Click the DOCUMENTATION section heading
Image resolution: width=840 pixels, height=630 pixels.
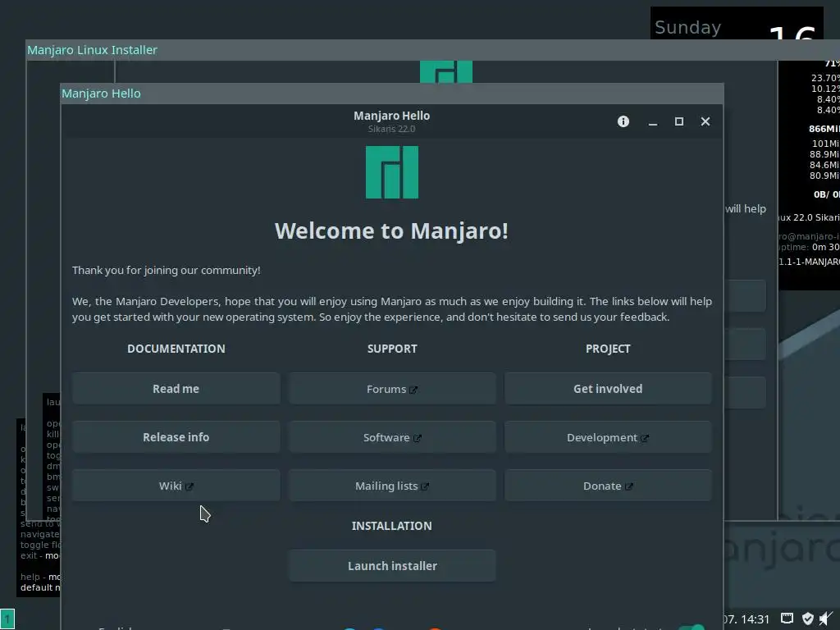coord(176,349)
